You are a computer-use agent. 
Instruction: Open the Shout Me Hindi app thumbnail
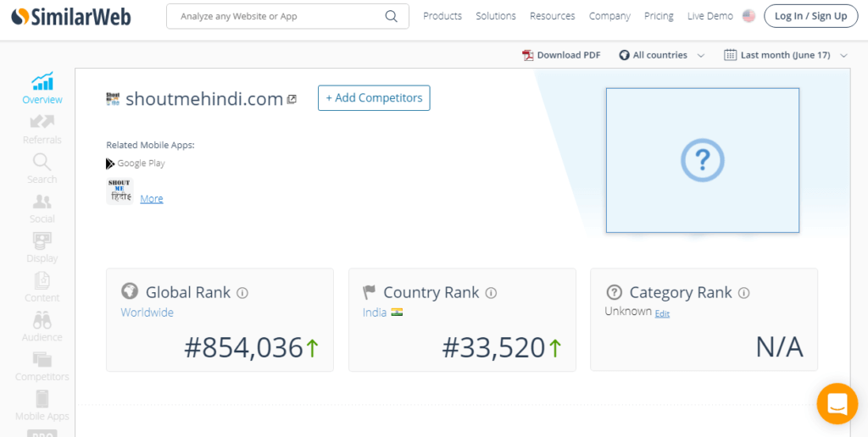point(120,191)
